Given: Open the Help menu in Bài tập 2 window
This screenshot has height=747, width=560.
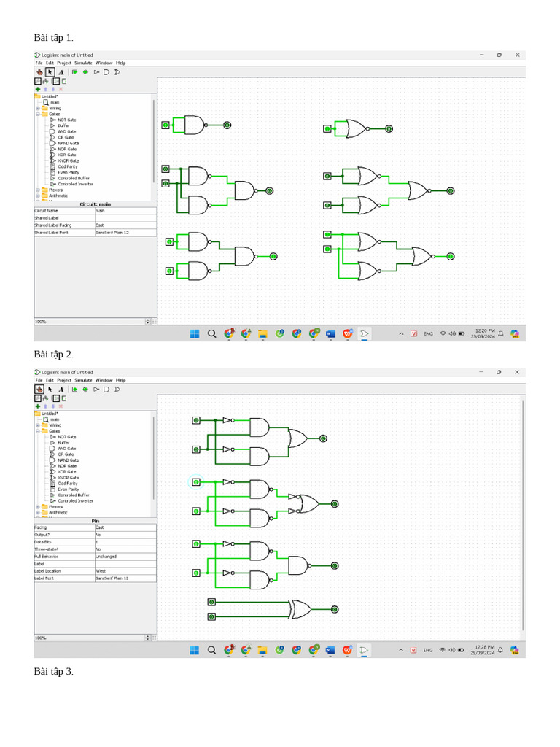Looking at the screenshot, I should (x=121, y=380).
